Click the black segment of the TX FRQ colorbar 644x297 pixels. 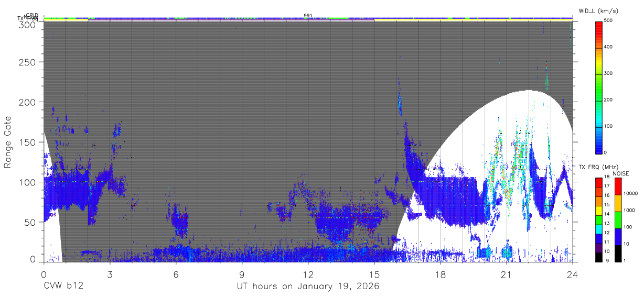(x=599, y=257)
